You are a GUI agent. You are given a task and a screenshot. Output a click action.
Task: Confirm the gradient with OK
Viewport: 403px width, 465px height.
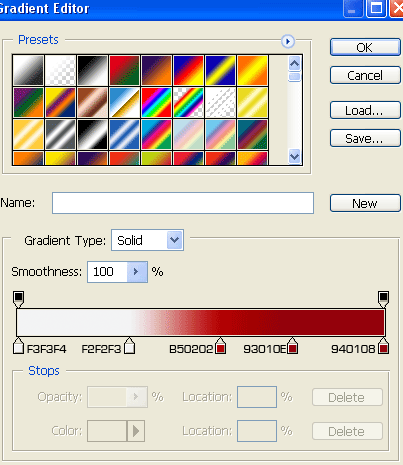point(365,47)
